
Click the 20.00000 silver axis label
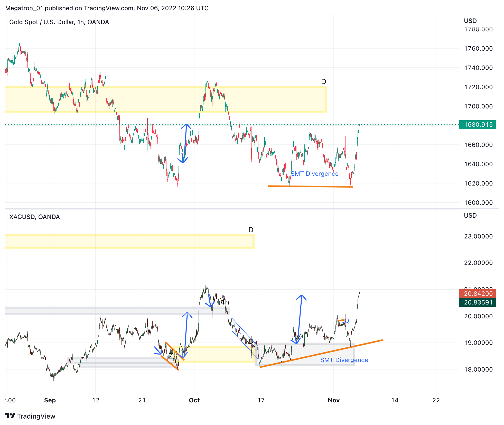pyautogui.click(x=478, y=316)
